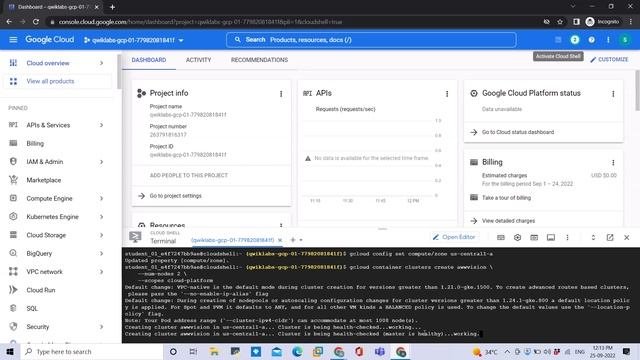Click the Compute Engine icon

13,198
